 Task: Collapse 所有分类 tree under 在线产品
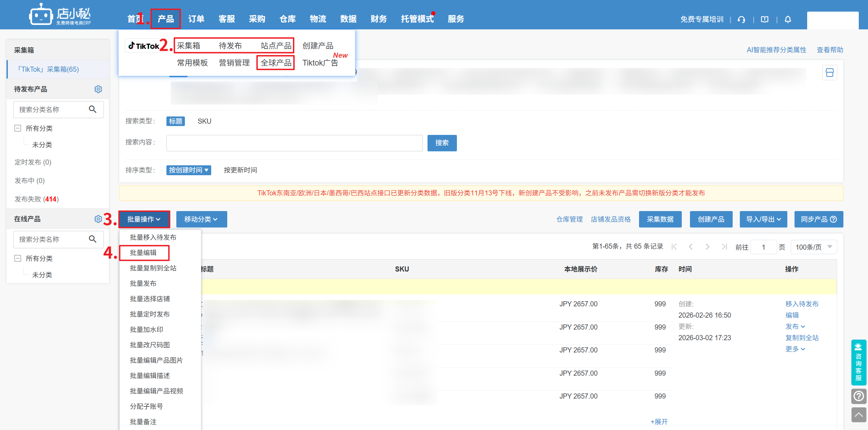[x=18, y=258]
